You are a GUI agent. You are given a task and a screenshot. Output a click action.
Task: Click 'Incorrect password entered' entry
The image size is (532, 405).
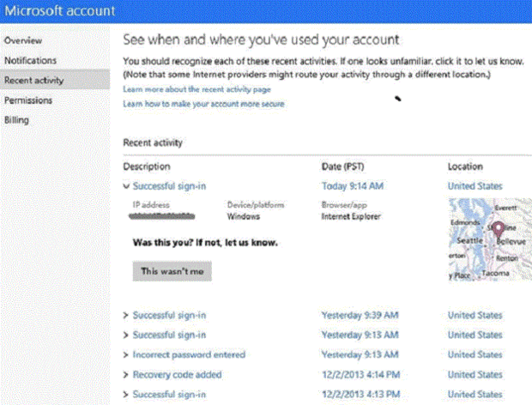189,354
